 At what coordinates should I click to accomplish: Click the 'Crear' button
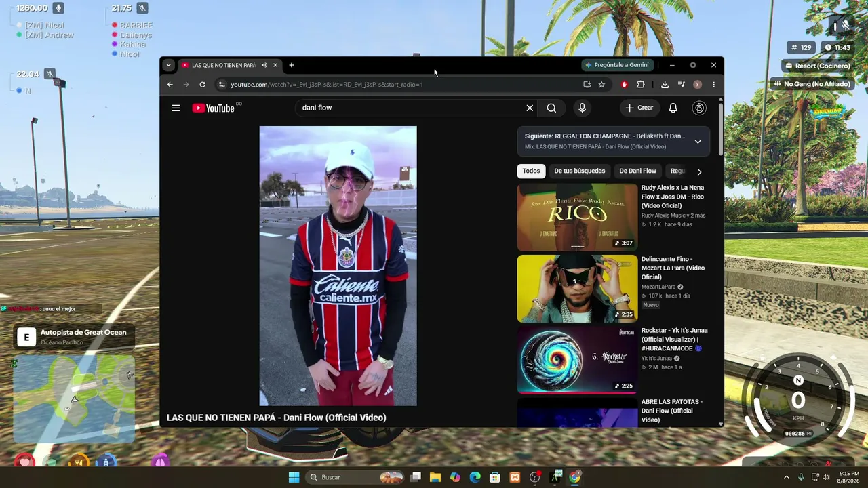coord(639,108)
